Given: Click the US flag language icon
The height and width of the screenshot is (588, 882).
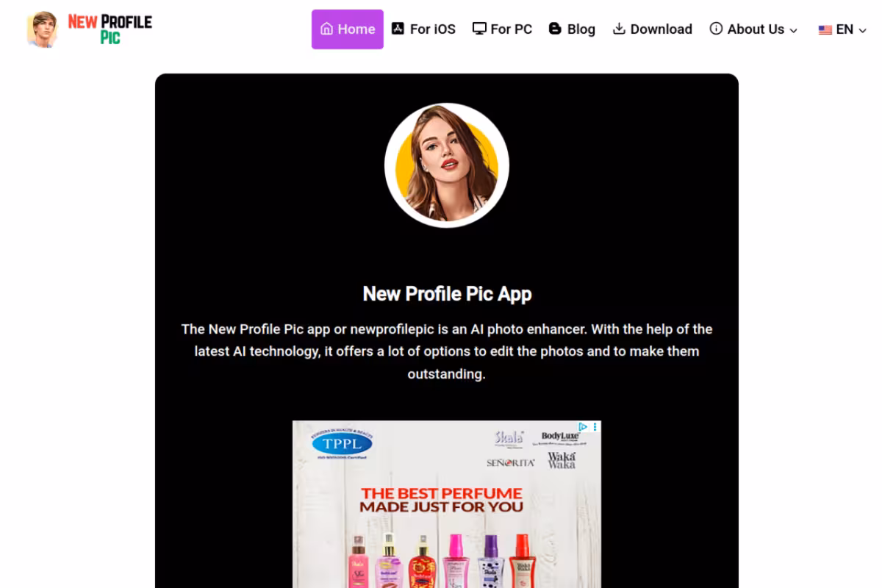Looking at the screenshot, I should pyautogui.click(x=825, y=30).
